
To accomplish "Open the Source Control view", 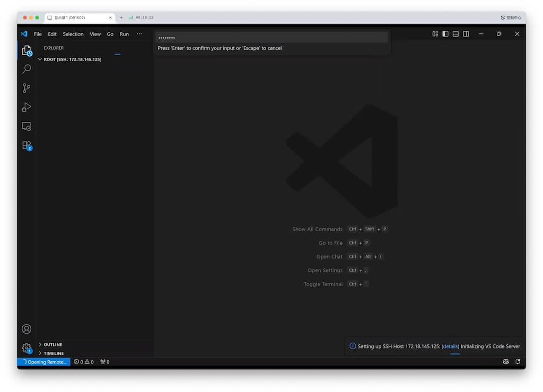I will [27, 88].
